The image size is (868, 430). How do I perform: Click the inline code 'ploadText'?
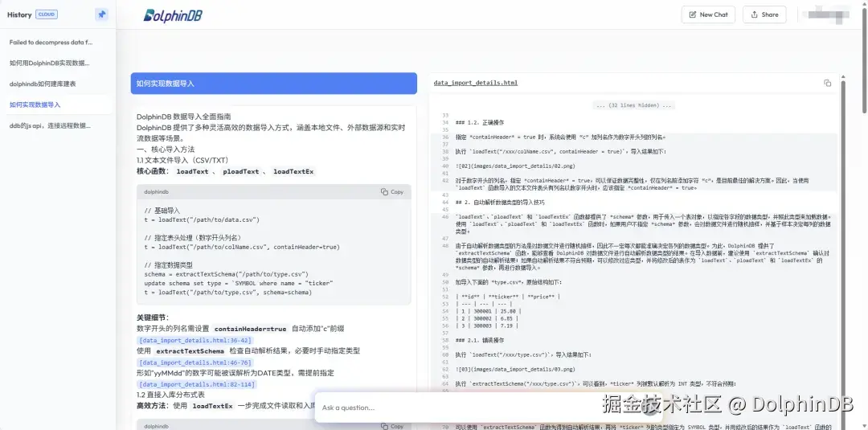tap(241, 171)
